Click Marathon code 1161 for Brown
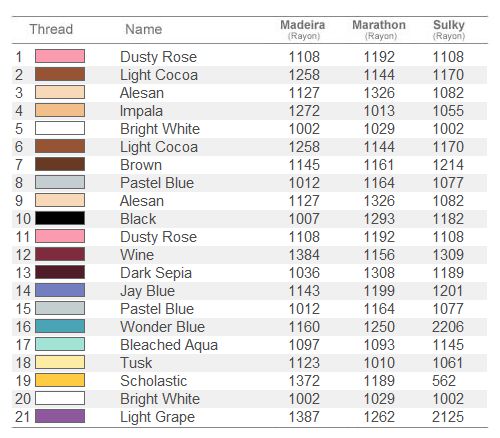Screen dimensions: 500x438 [x=379, y=165]
